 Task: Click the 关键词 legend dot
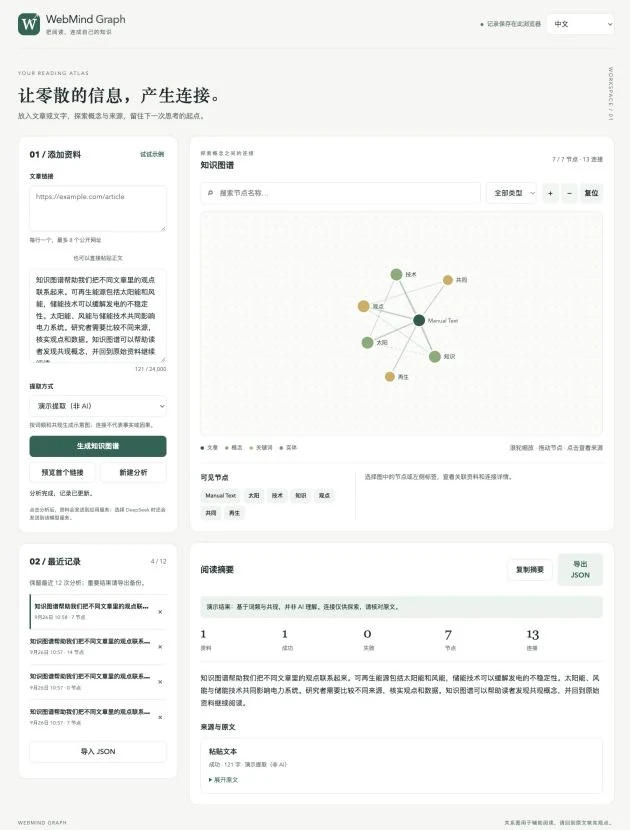(x=251, y=448)
